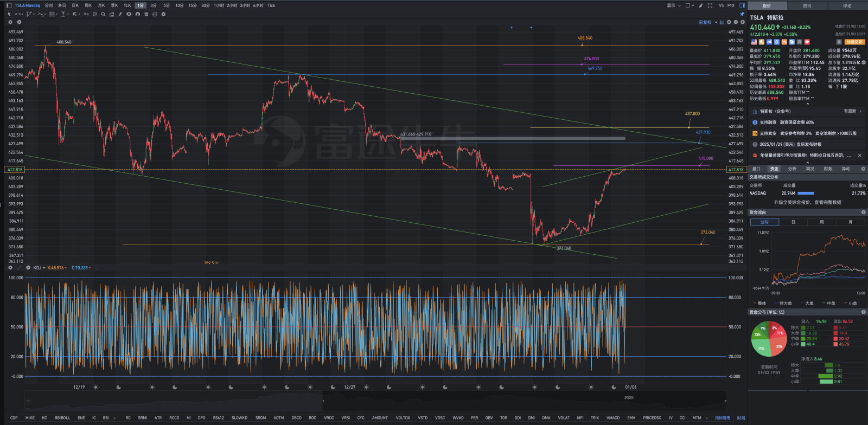Toggle the right quote panel icon

point(742,5)
